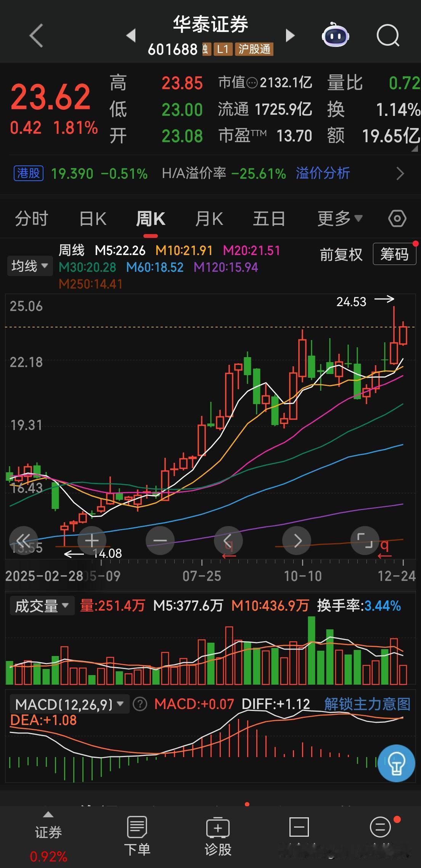Tap the 14.08 low price marker
The width and height of the screenshot is (421, 868).
tap(107, 553)
